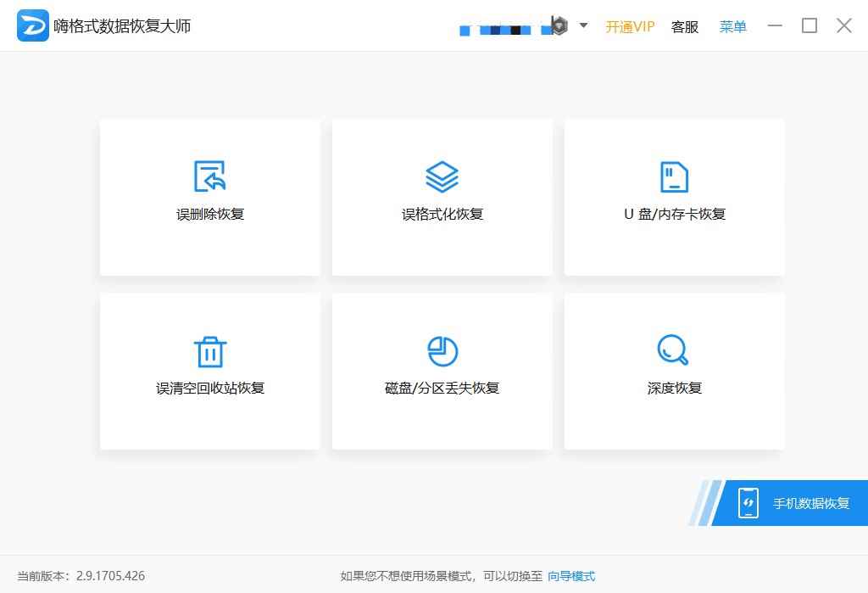Image resolution: width=868 pixels, height=593 pixels.
Task: Click the blue app logo at top left
Action: pyautogui.click(x=33, y=25)
